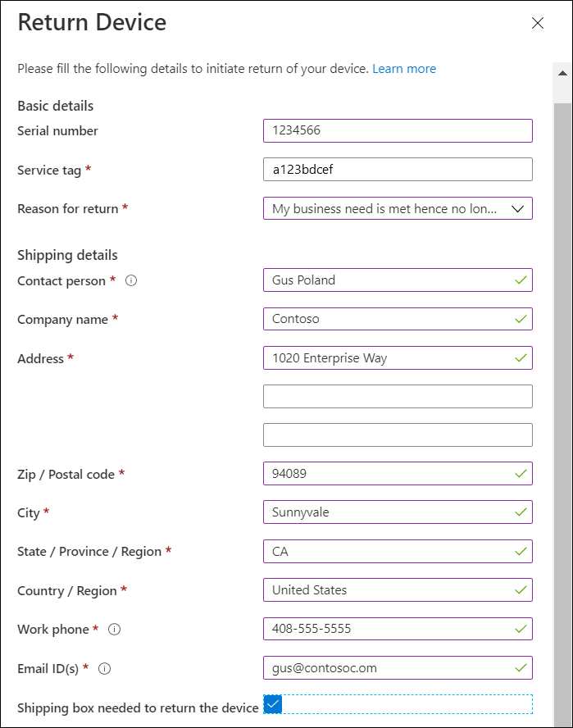Toggle the shipping box needed checkbox
573x728 pixels.
[273, 704]
